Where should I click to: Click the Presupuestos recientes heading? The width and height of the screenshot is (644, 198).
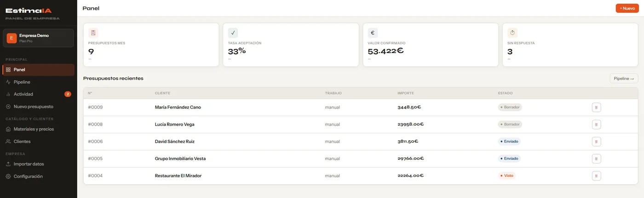click(113, 78)
